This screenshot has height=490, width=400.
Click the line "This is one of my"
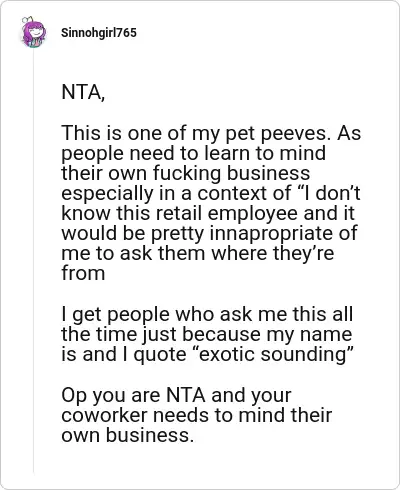click(x=141, y=133)
